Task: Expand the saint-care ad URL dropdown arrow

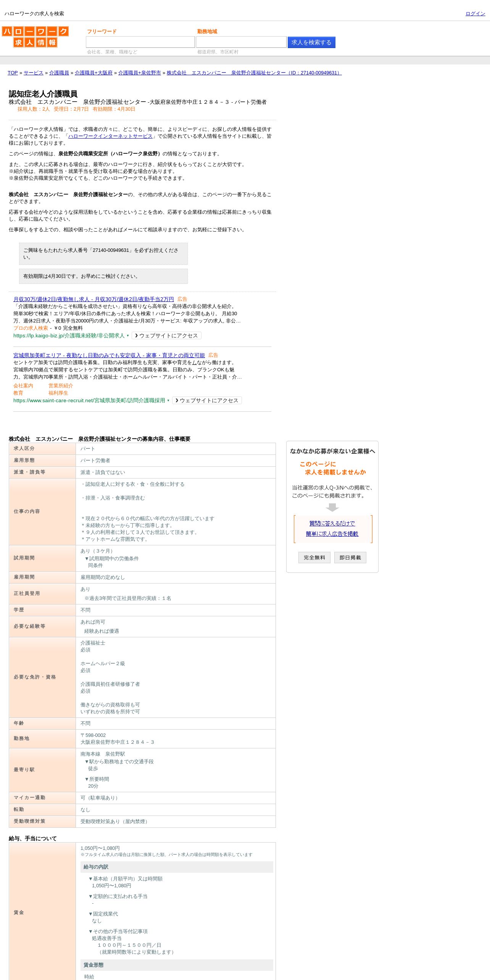Action: (x=168, y=401)
